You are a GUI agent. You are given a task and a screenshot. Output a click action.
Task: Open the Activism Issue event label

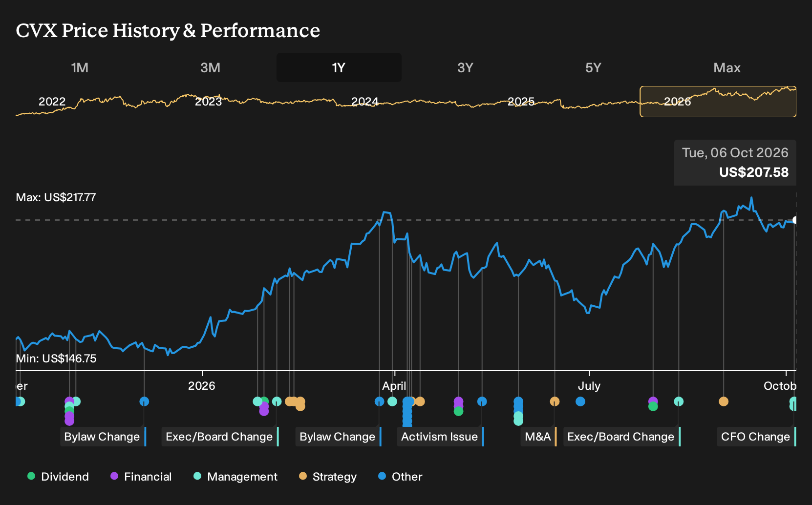click(x=441, y=437)
